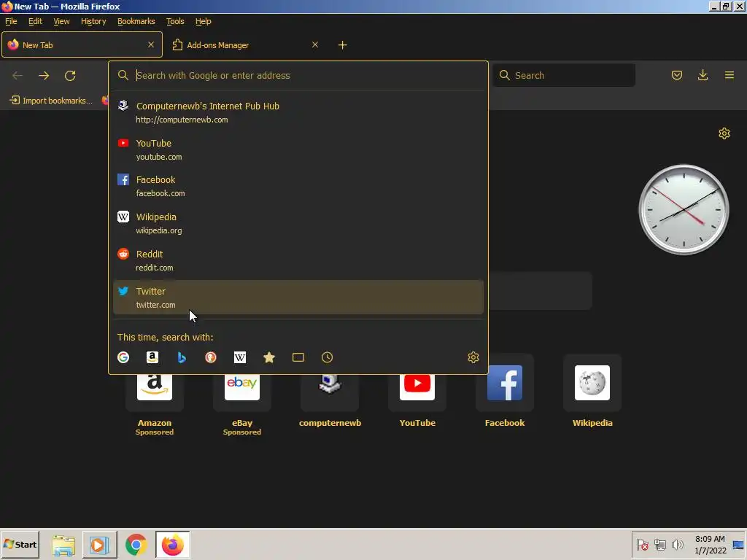
Task: Select Reddit suggestion reddit.com
Action: tap(298, 260)
